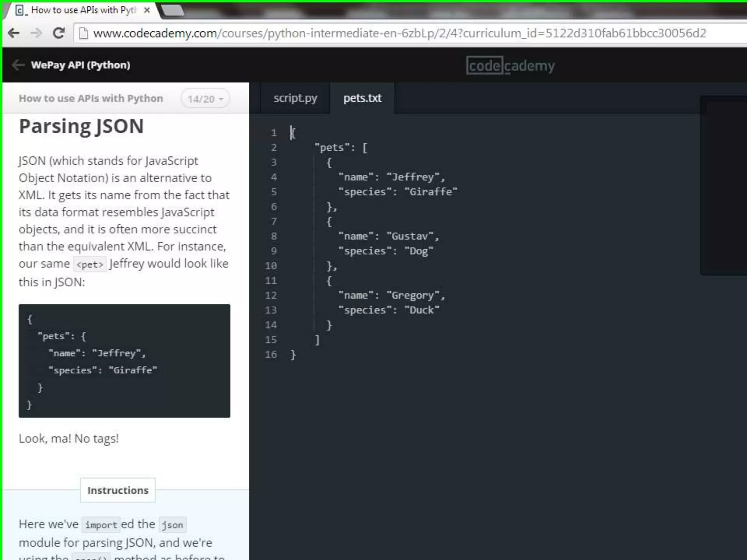Viewport: 747px width, 560px height.
Task: Click '"species": "Giraffe"' in the sample code block
Action: 103,370
